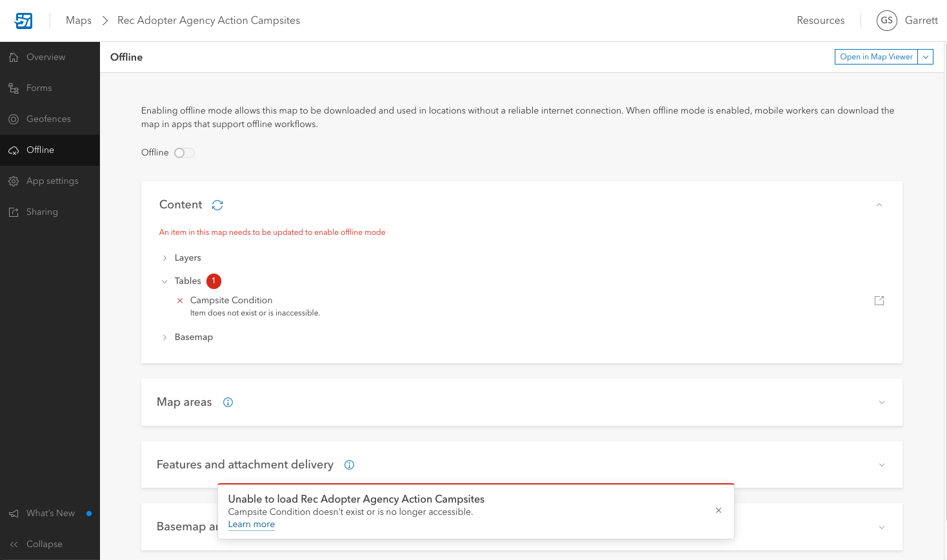
Task: Show Map areas info tooltip
Action: 228,403
